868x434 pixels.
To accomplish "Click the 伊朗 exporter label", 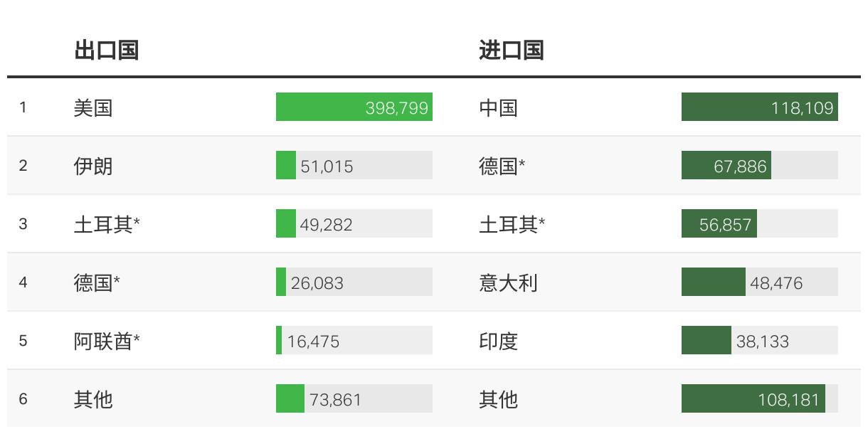I will click(x=93, y=166).
